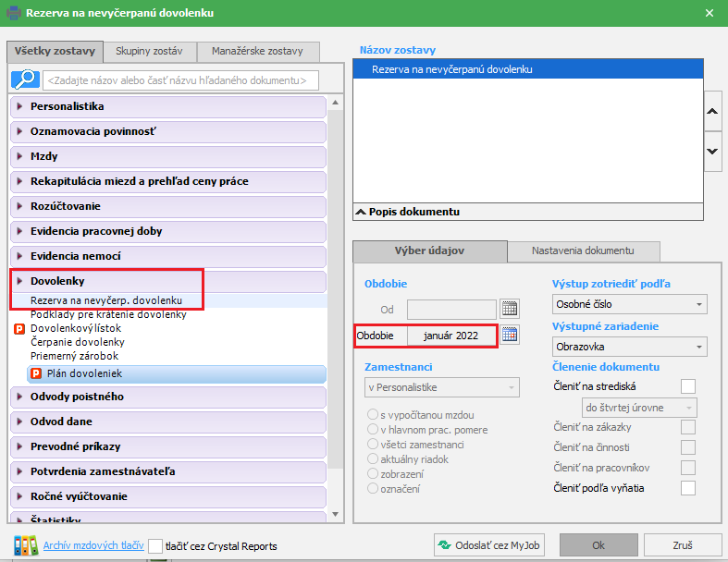Image resolution: width=728 pixels, height=562 pixels.
Task: Enable tlačiť cez Crystal Reports checkbox
Action: pos(155,545)
